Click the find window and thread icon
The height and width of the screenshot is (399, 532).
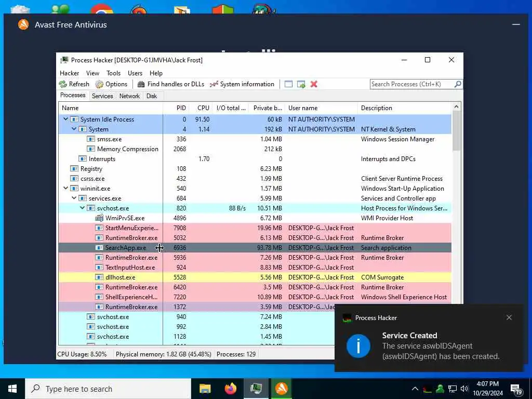301,84
